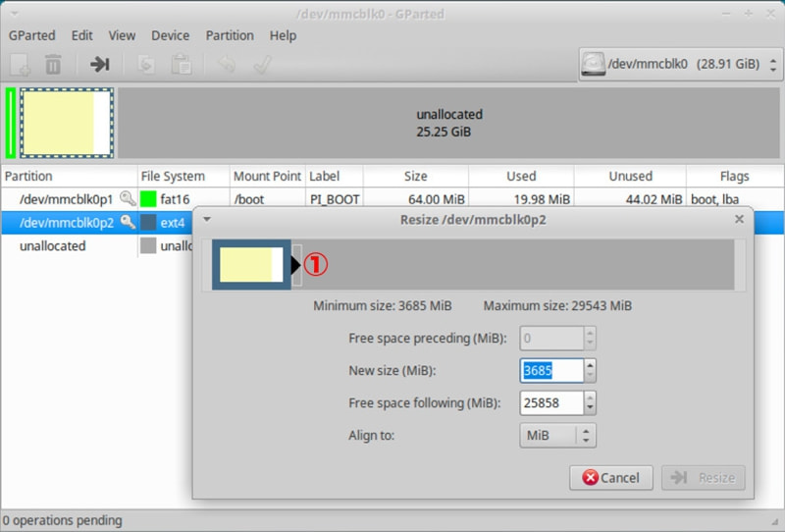Click the hard disk icon in device selector
The width and height of the screenshot is (785, 532).
(594, 64)
